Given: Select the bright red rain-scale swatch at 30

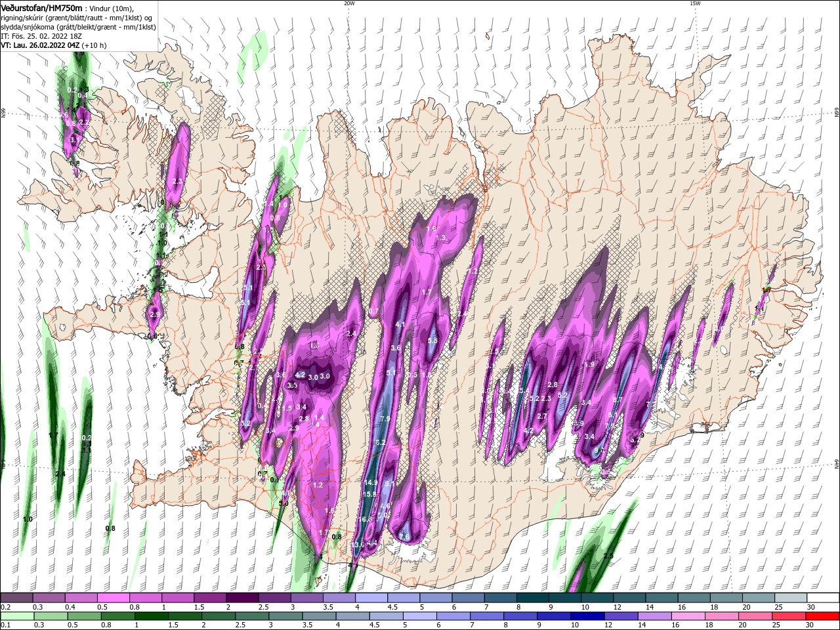Looking at the screenshot, I should [822, 616].
